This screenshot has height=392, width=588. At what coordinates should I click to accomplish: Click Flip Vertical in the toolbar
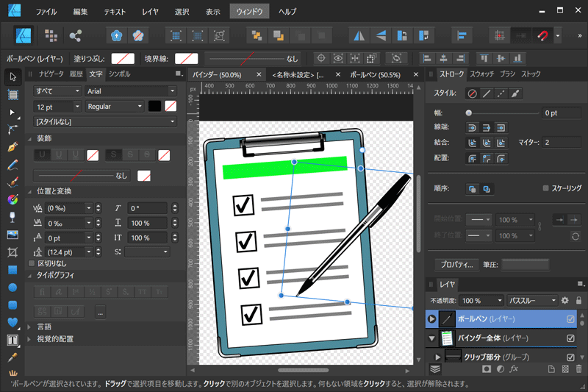pyautogui.click(x=381, y=35)
